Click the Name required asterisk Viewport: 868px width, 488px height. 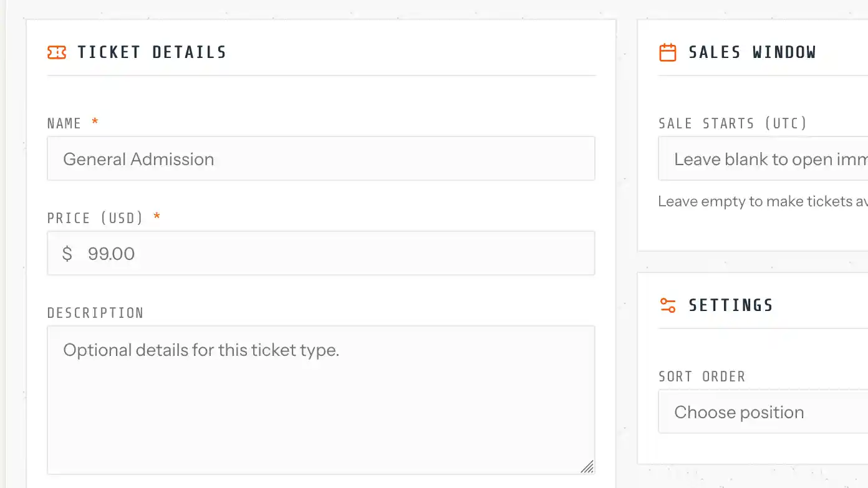[95, 122]
